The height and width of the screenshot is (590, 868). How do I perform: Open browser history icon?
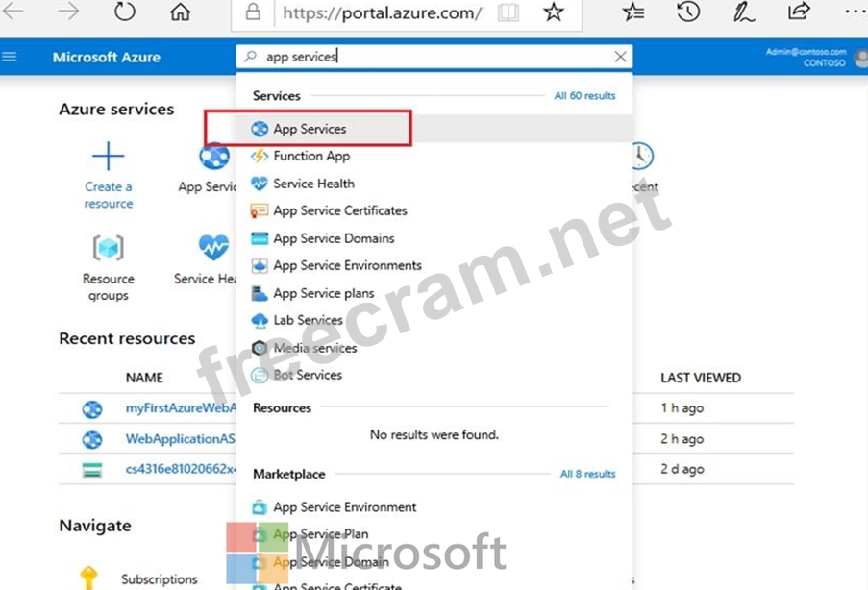(687, 12)
